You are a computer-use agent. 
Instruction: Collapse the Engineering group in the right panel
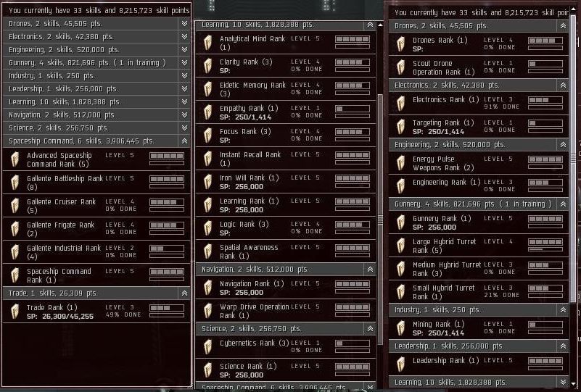(x=563, y=145)
